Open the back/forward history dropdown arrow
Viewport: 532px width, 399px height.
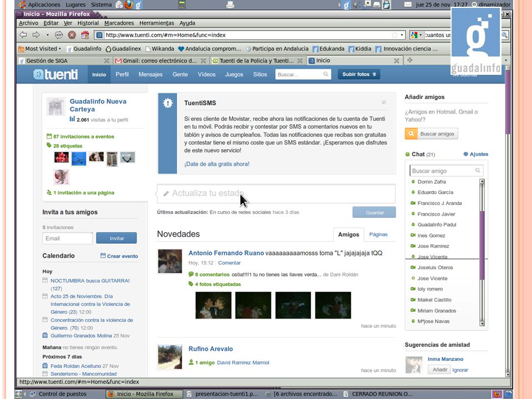click(x=48, y=35)
